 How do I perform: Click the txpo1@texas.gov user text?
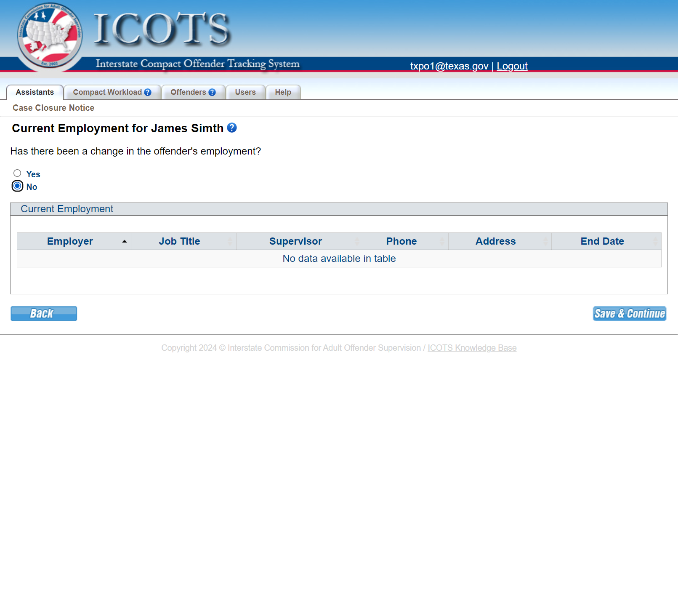pos(449,66)
